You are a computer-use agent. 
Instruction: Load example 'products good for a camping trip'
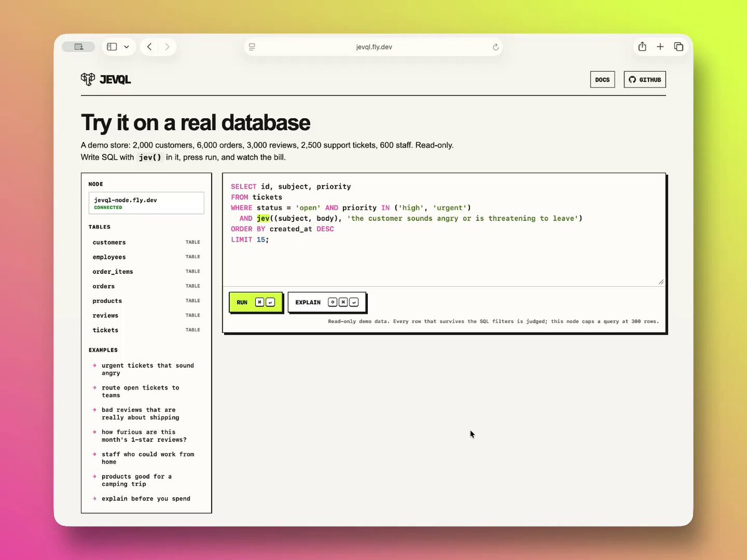point(146,480)
